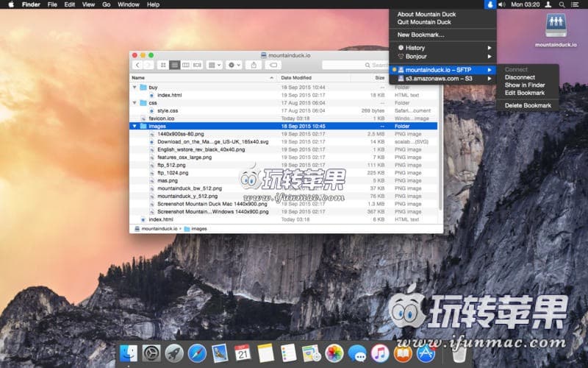The image size is (588, 368).
Task: Open Notification Center from the menu bar
Action: point(575,4)
